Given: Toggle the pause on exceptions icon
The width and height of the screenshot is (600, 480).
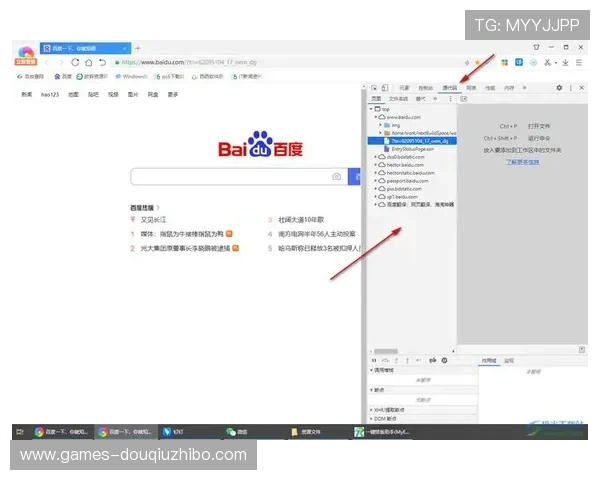Looking at the screenshot, I should coord(444,361).
